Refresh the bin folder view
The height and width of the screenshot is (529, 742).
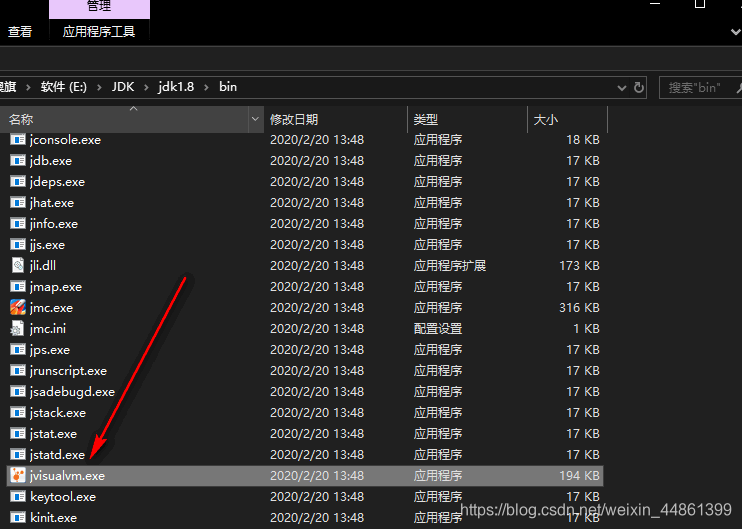(x=639, y=88)
